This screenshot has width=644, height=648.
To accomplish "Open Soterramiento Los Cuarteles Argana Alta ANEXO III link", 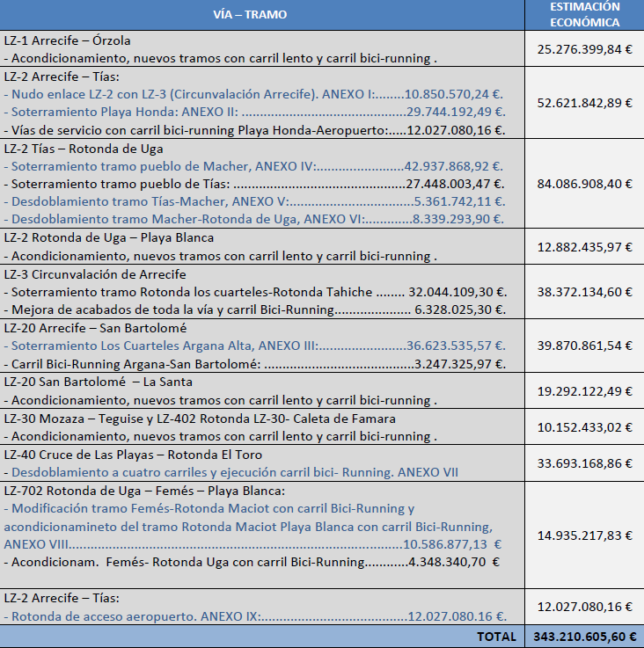I will click(255, 346).
